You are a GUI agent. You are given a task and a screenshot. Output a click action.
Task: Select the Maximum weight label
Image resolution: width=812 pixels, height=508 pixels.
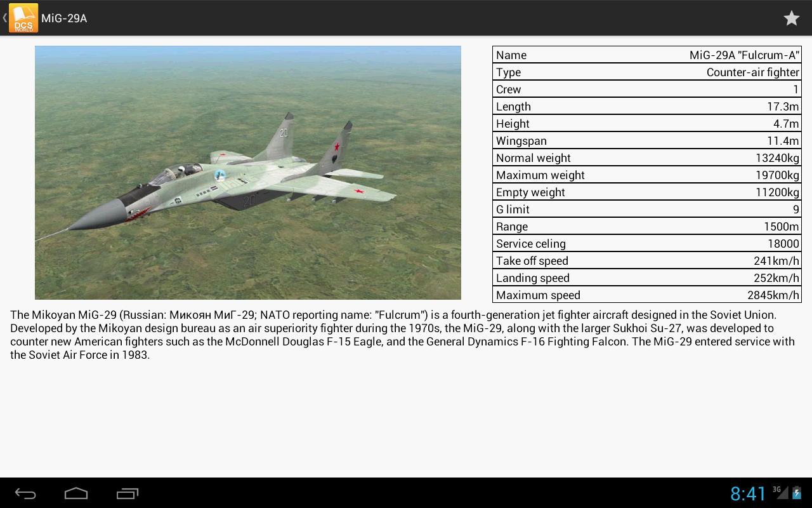point(540,175)
